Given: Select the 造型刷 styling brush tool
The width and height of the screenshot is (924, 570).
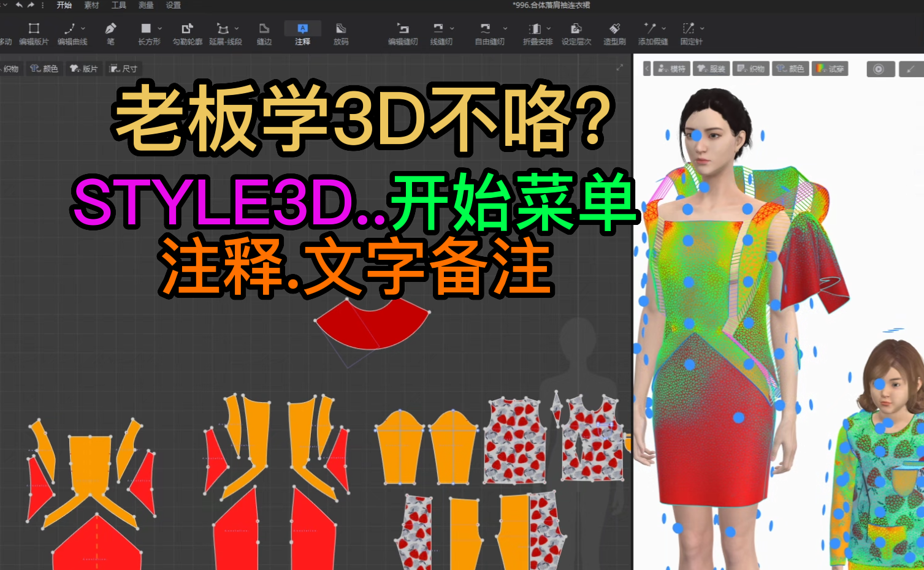Looking at the screenshot, I should tap(614, 34).
